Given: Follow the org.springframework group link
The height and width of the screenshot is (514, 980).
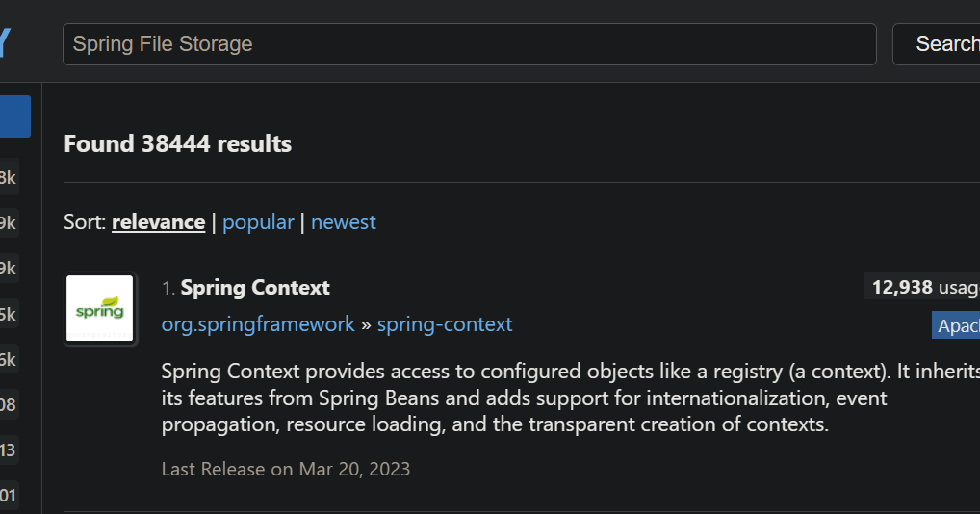Looking at the screenshot, I should pyautogui.click(x=258, y=324).
